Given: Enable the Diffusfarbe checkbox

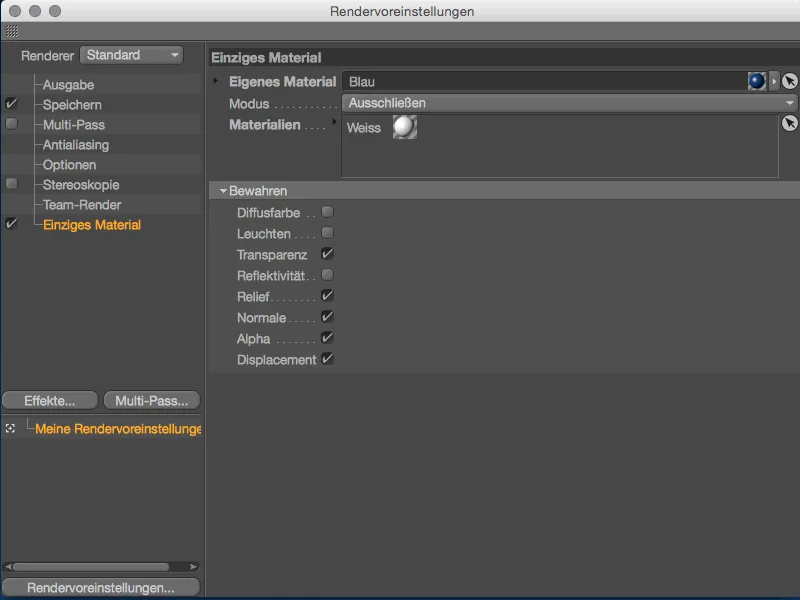Looking at the screenshot, I should click(x=328, y=212).
